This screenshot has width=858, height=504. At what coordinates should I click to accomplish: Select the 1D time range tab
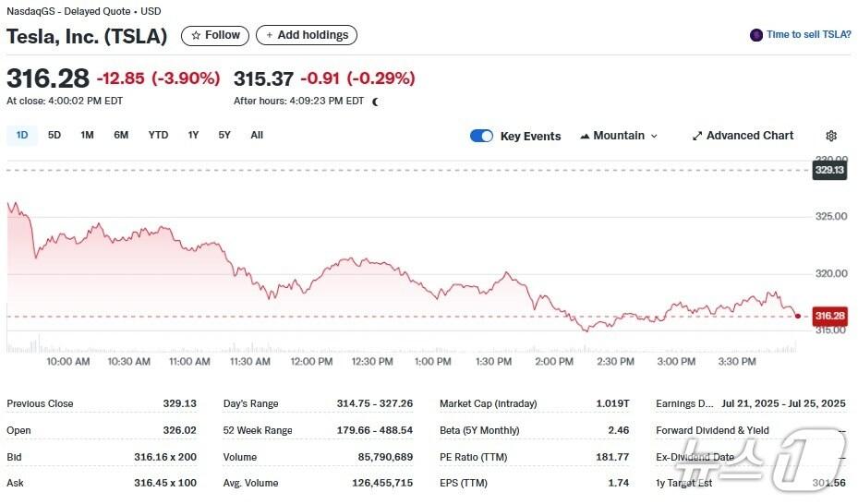[22, 135]
